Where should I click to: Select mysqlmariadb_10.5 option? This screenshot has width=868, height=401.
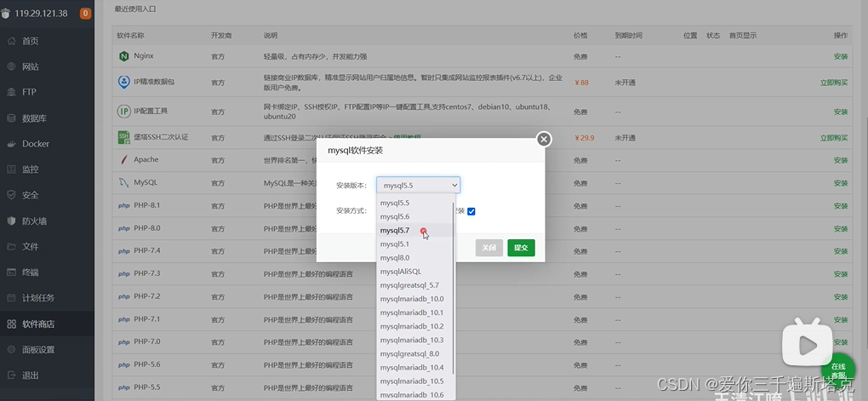tap(415, 381)
